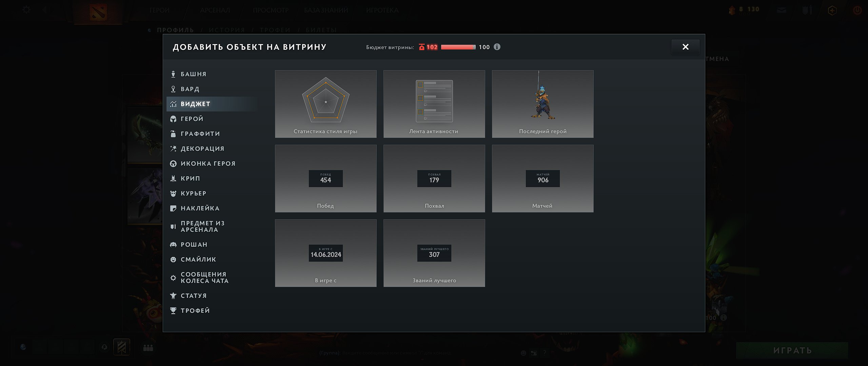Viewport: 868px width, 366px height.
Task: Open the Арсенал top menu tab
Action: (x=215, y=10)
